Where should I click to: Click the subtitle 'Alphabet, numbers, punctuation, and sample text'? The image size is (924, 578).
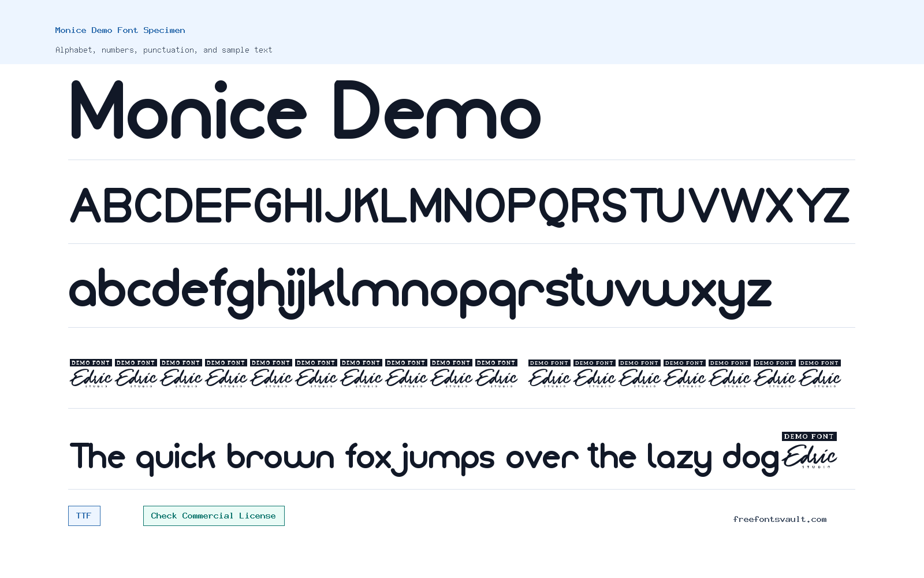163,50
